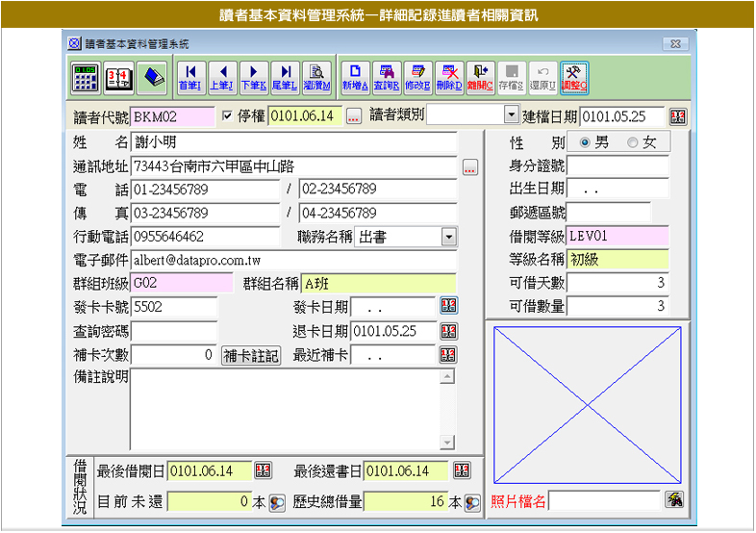Expand the 讀者類別 dropdown
The image size is (756, 533).
[x=511, y=115]
